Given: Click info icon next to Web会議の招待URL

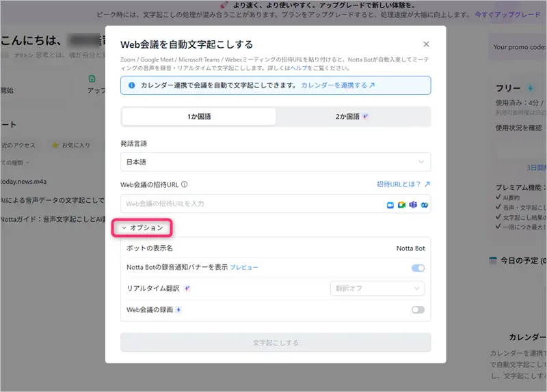Looking at the screenshot, I should coord(184,184).
